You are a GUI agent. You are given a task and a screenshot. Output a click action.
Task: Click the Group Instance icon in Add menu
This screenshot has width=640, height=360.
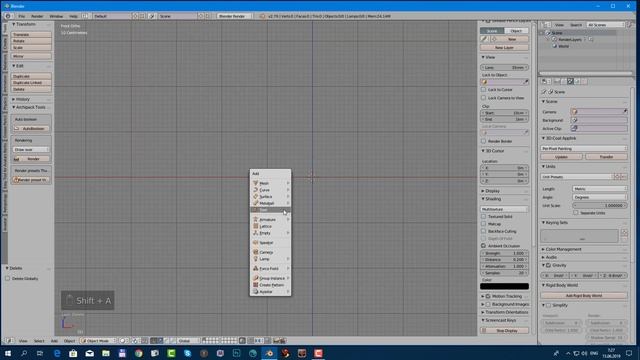point(256,278)
